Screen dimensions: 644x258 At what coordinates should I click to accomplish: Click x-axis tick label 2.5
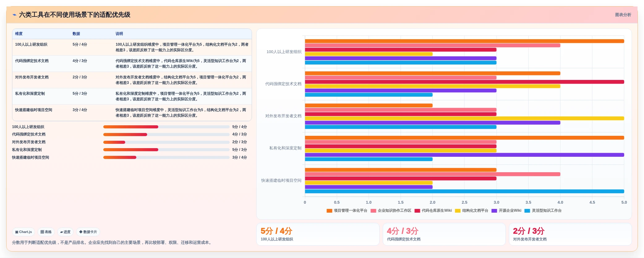[464, 202]
